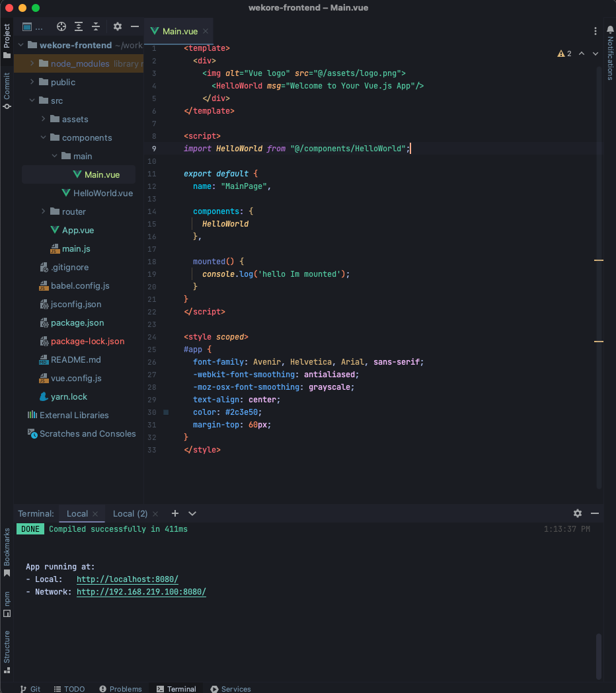
Task: Open Terminal panel settings gear
Action: tap(578, 513)
